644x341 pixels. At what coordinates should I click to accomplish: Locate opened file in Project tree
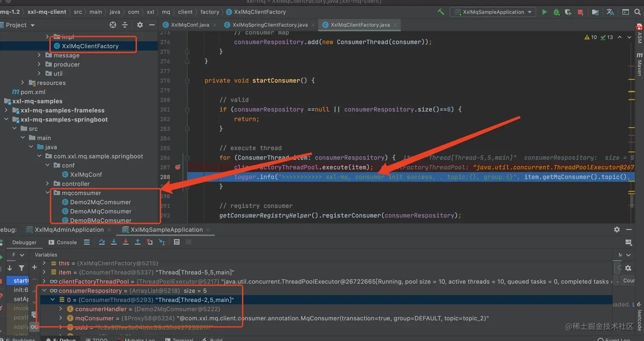click(x=113, y=25)
